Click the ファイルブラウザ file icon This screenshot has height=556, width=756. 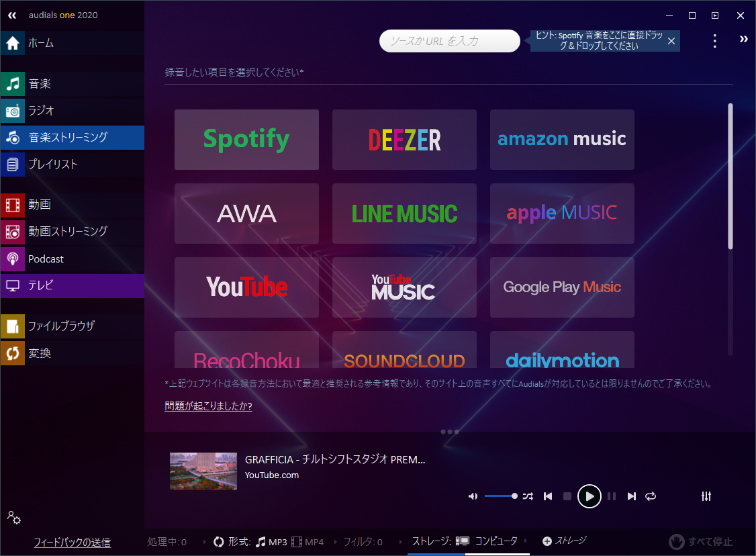coord(13,326)
